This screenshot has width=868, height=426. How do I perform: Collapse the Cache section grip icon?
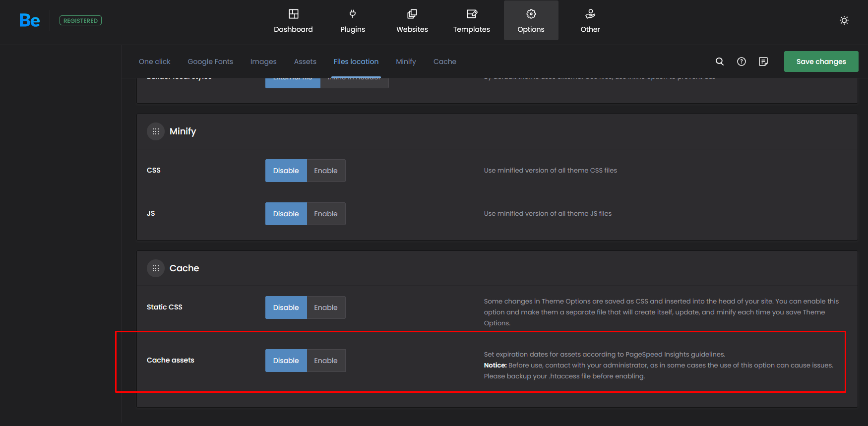(x=156, y=268)
